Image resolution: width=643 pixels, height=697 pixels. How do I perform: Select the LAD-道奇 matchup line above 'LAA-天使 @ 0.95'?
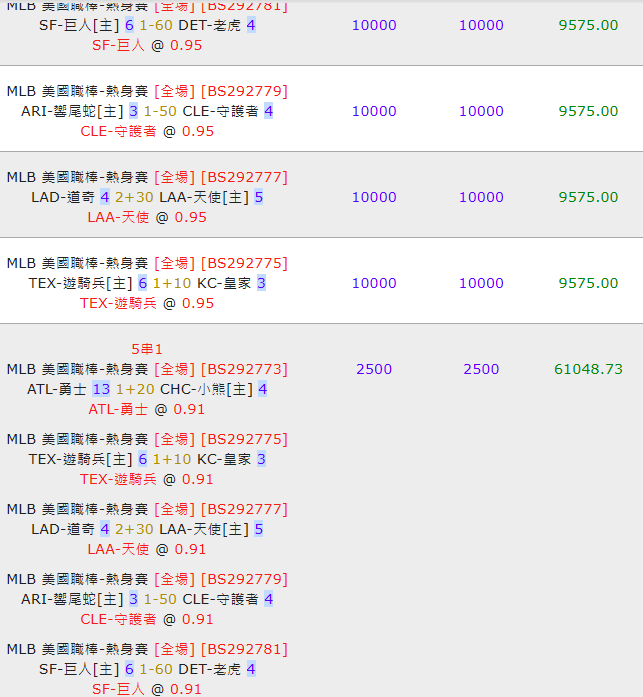click(x=147, y=197)
